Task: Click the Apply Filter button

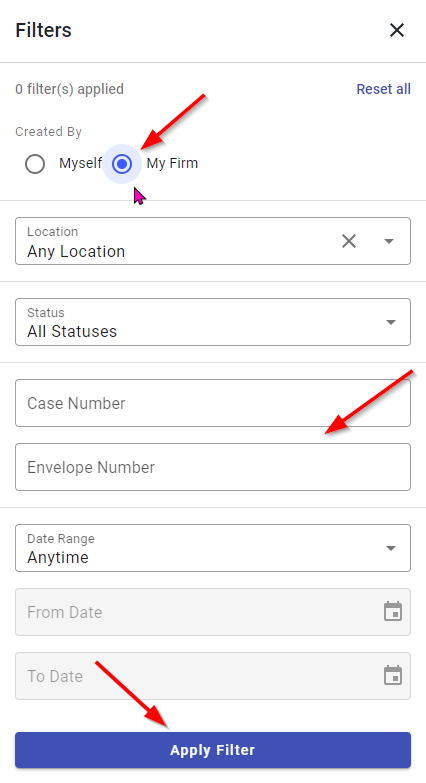Action: point(213,750)
